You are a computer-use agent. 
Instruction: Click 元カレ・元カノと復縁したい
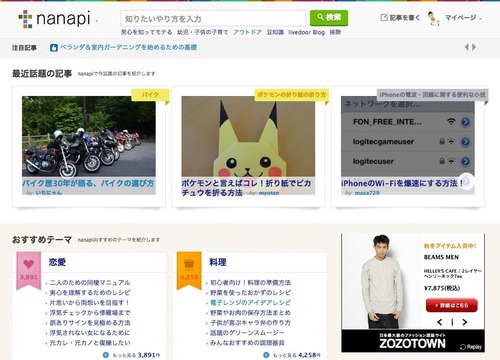(x=90, y=343)
